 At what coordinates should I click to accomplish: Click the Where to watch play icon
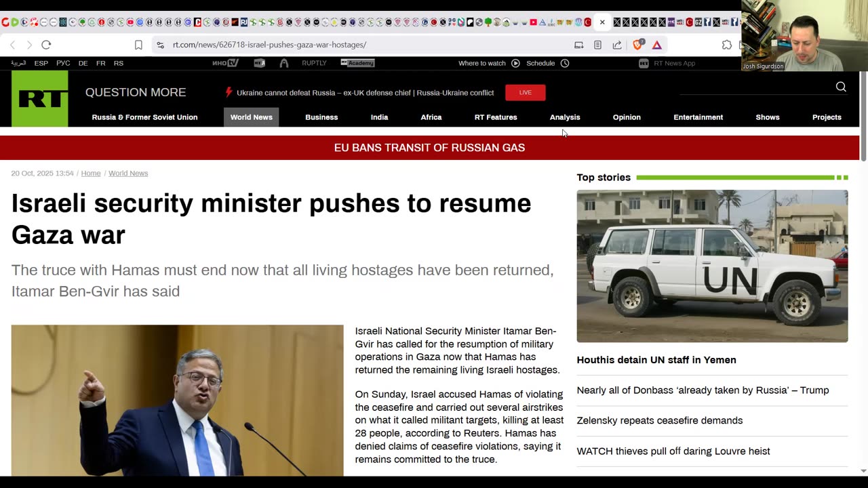click(x=515, y=63)
